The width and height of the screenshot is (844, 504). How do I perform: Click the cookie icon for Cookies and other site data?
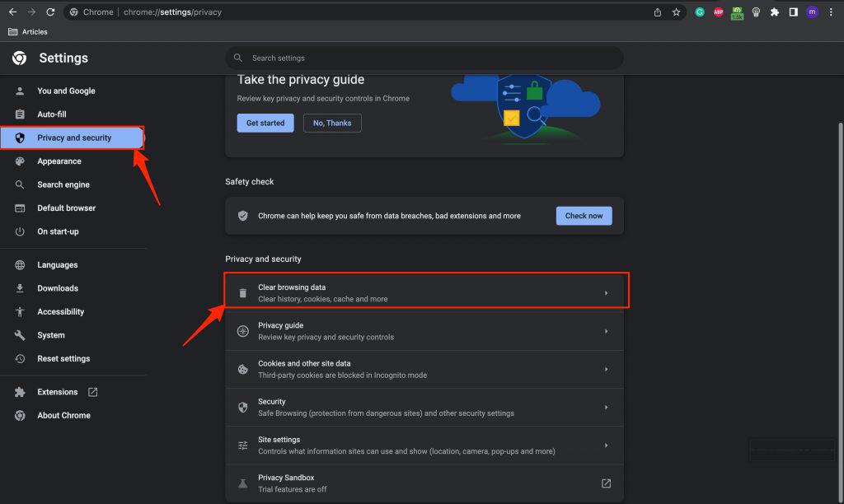[243, 370]
